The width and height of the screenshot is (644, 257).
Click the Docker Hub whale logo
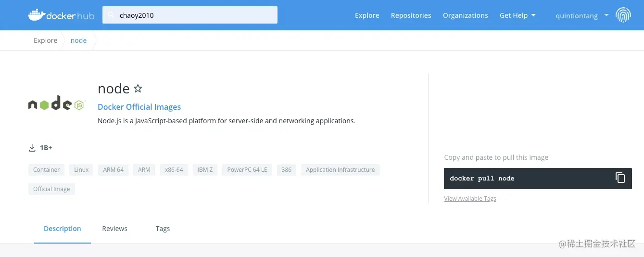point(61,15)
